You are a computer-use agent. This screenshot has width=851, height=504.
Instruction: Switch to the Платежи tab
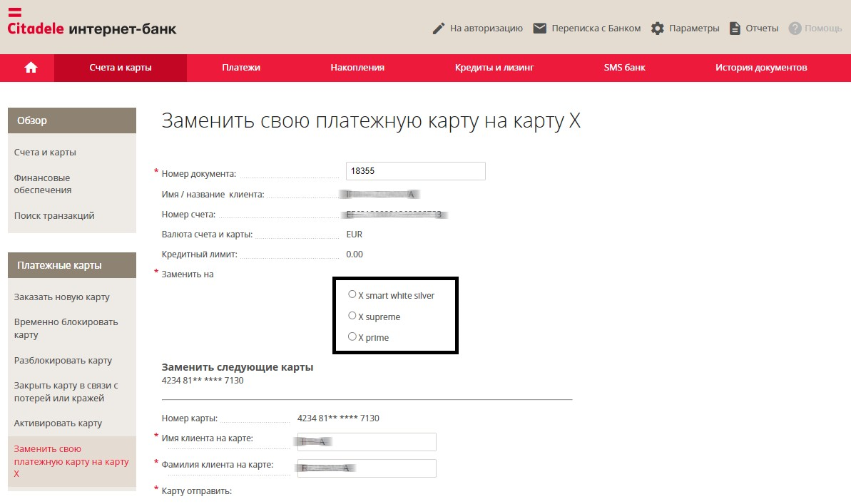tap(241, 68)
